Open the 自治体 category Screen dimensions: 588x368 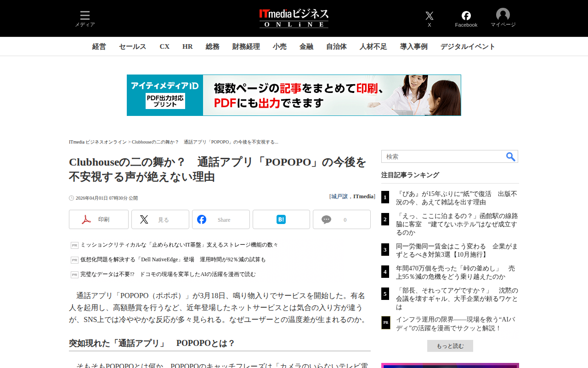[337, 46]
